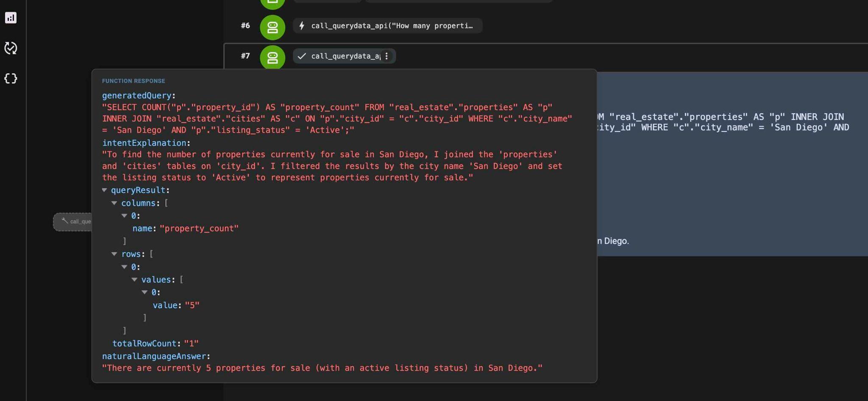Collapse the queryResult section
Screen dimensions: 868x401
pyautogui.click(x=105, y=190)
